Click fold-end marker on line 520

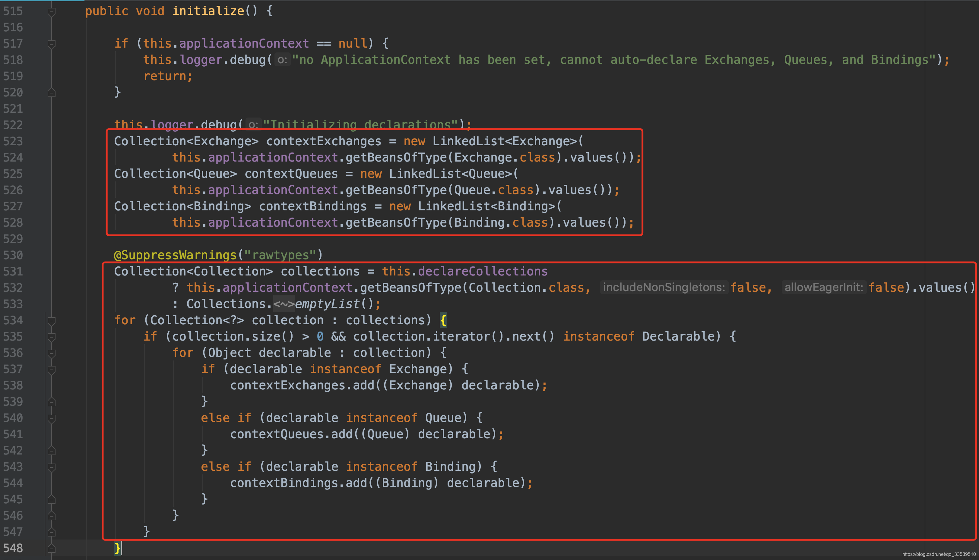[52, 93]
